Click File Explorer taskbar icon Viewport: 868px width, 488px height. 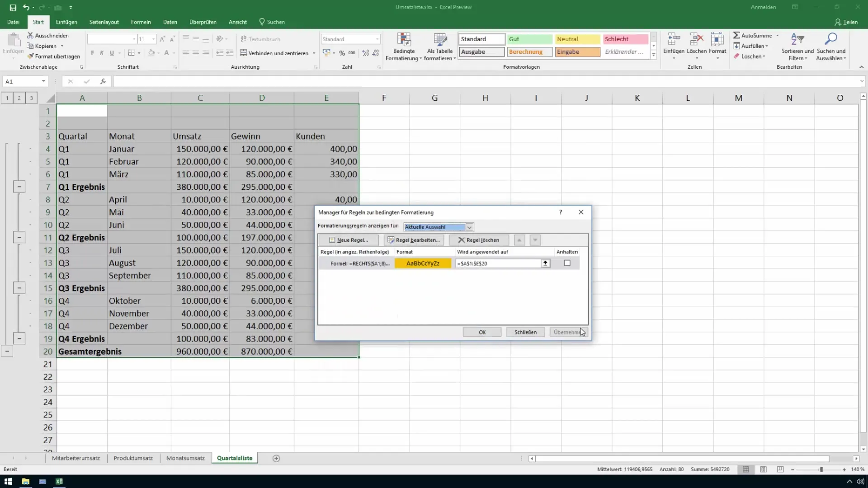click(x=25, y=481)
